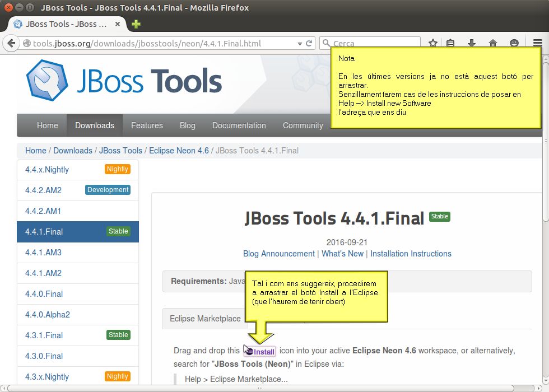Viewport: 549px width, 392px height.
Task: Open the Firefox hamburger menu
Action: 538,43
